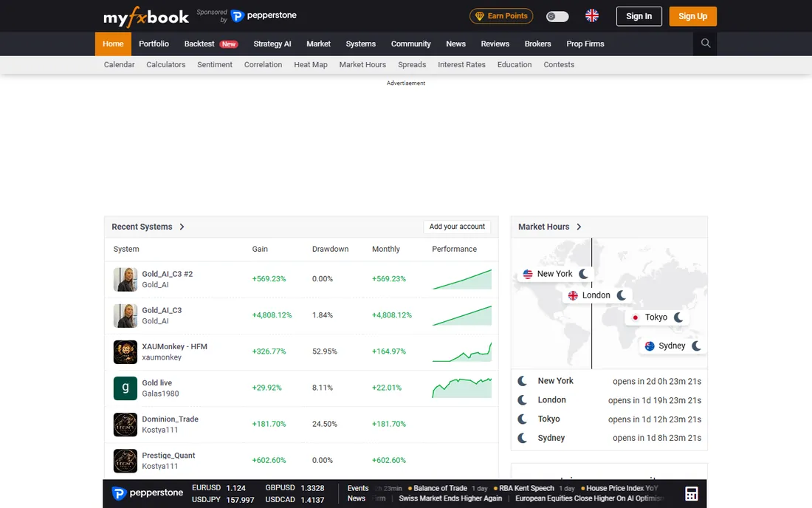Open the Pepperstone sponsor logo in header
Image resolution: width=812 pixels, height=508 pixels.
click(x=264, y=16)
